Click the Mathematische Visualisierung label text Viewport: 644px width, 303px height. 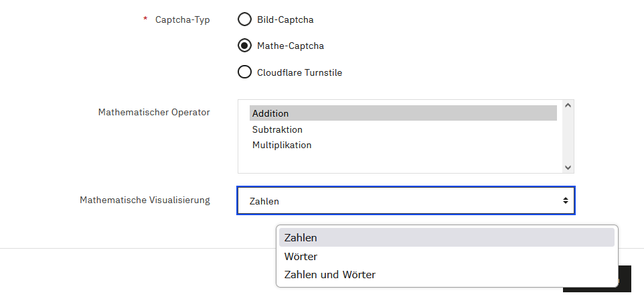tap(145, 200)
